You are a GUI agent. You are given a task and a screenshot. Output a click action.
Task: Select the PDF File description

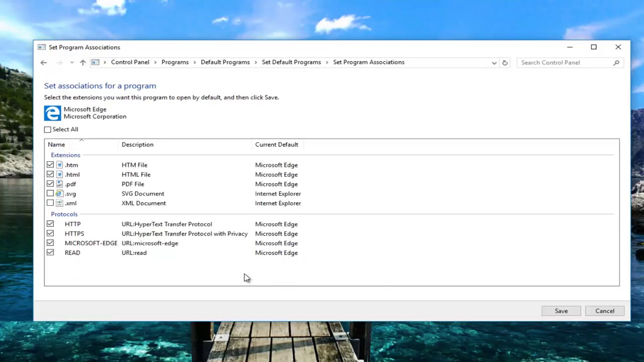pos(133,184)
